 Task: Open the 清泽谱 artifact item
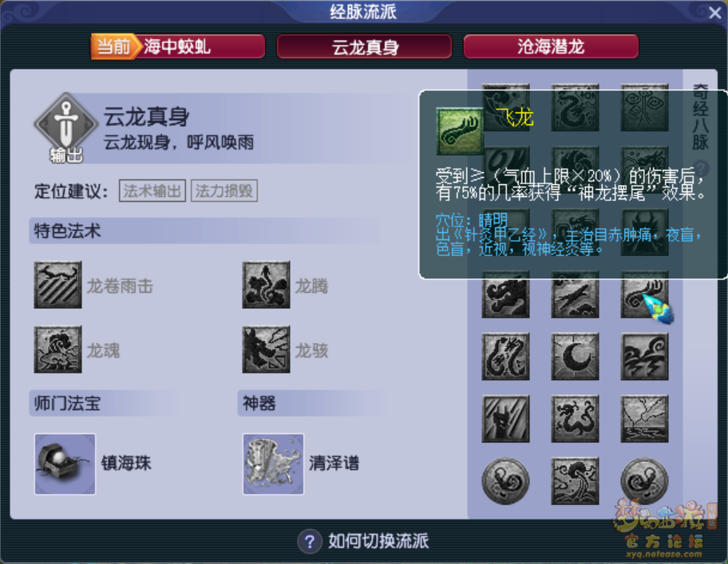point(274,463)
